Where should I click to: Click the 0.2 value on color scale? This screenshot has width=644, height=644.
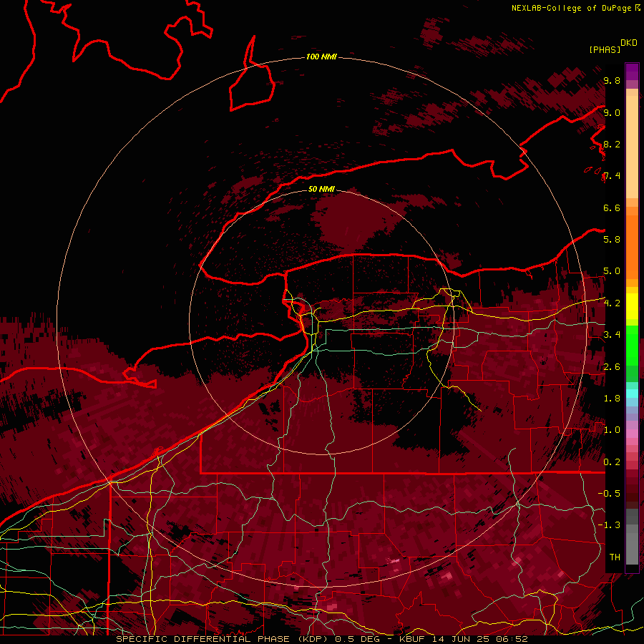pos(612,462)
